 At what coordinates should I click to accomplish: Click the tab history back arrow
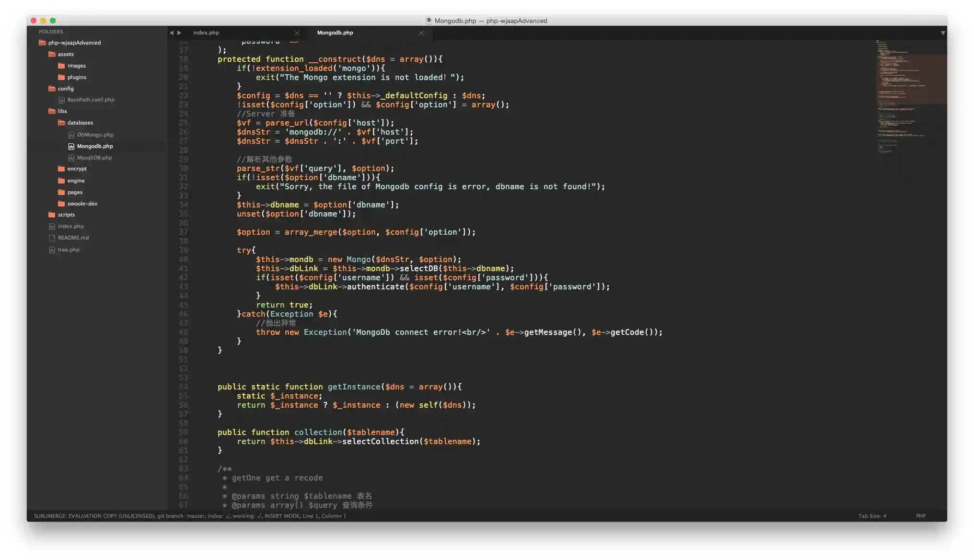[x=171, y=33]
